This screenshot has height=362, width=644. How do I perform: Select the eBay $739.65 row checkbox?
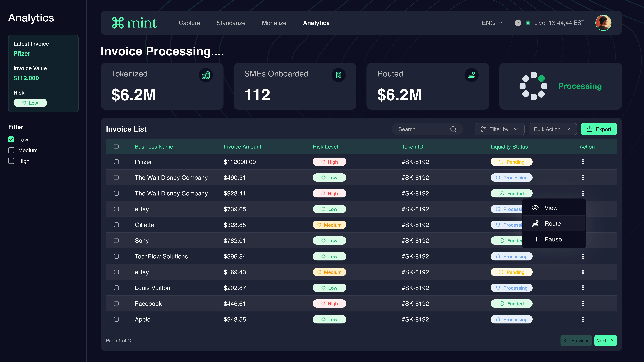[116, 209]
